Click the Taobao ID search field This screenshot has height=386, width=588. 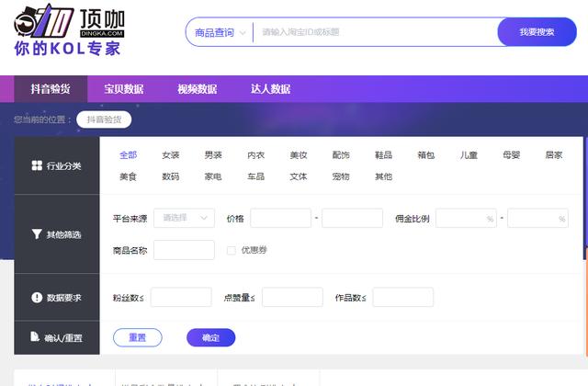click(375, 32)
